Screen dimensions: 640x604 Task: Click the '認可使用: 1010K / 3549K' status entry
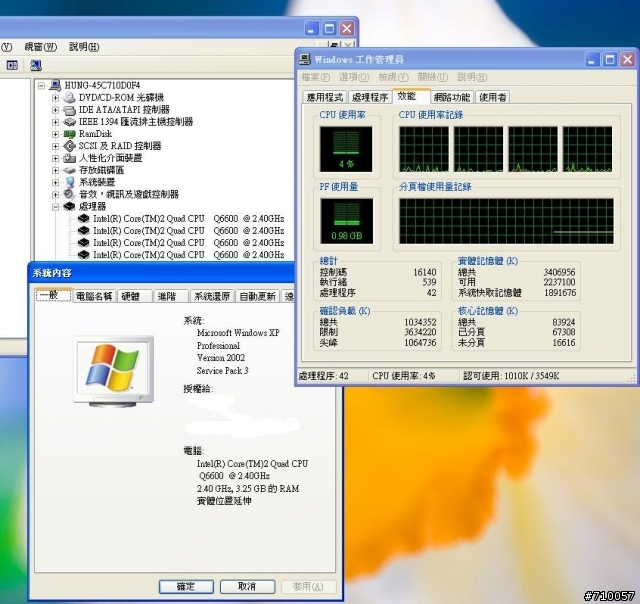click(511, 376)
